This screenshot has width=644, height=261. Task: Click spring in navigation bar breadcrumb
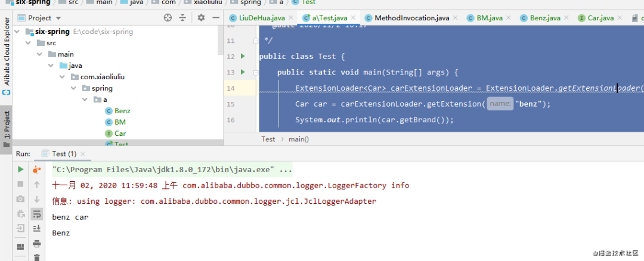(x=246, y=2)
